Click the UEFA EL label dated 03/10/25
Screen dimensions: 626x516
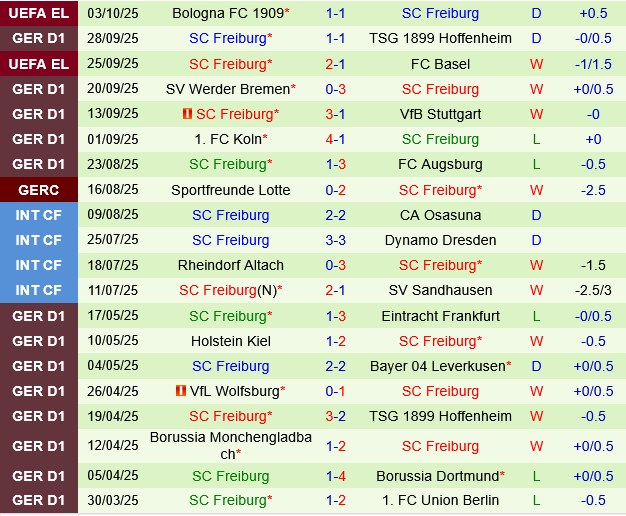point(38,13)
